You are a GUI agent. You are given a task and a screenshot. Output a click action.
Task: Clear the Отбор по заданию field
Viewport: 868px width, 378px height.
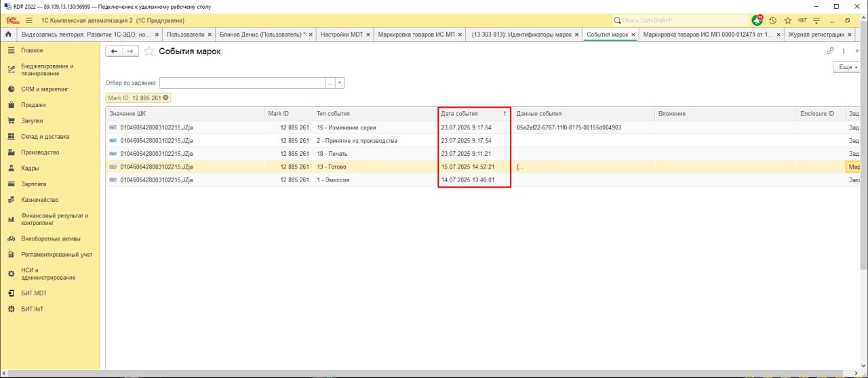click(x=340, y=83)
